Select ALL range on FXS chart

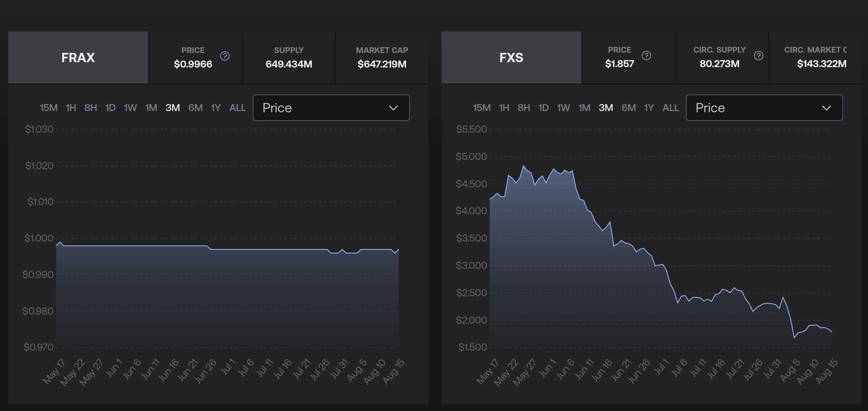tap(671, 108)
